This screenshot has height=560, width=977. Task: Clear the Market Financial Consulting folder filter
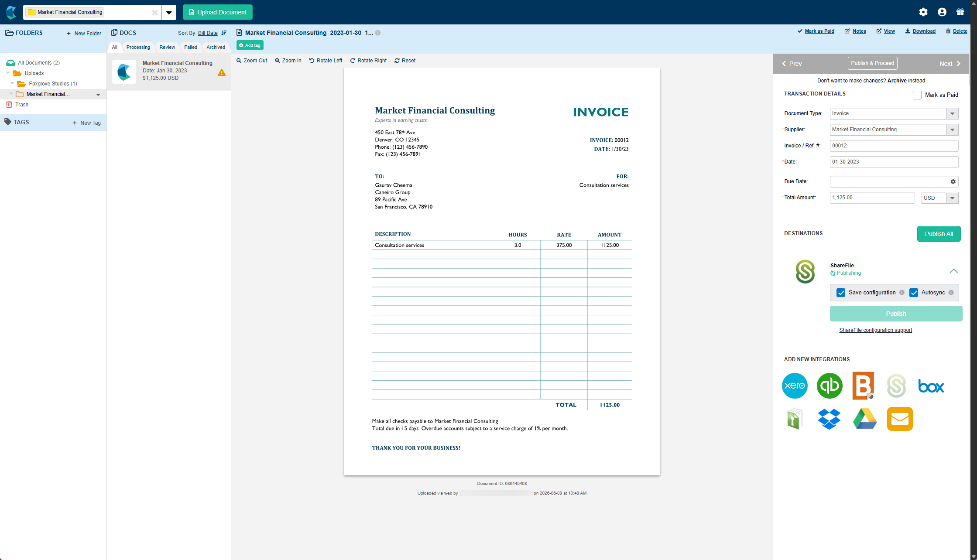pyautogui.click(x=154, y=13)
